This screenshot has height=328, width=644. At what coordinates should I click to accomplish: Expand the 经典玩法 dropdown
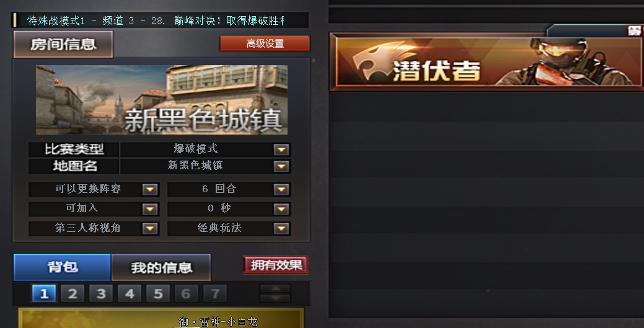pos(281,229)
